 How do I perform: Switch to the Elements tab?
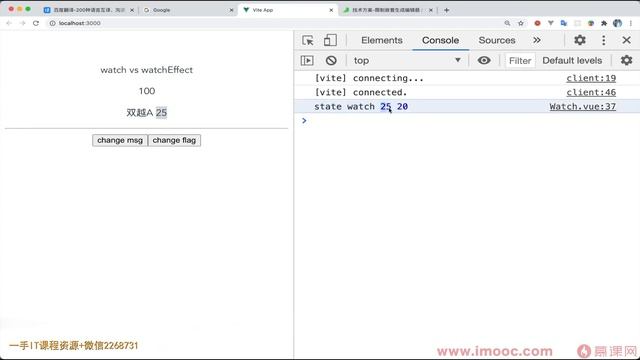click(x=382, y=40)
